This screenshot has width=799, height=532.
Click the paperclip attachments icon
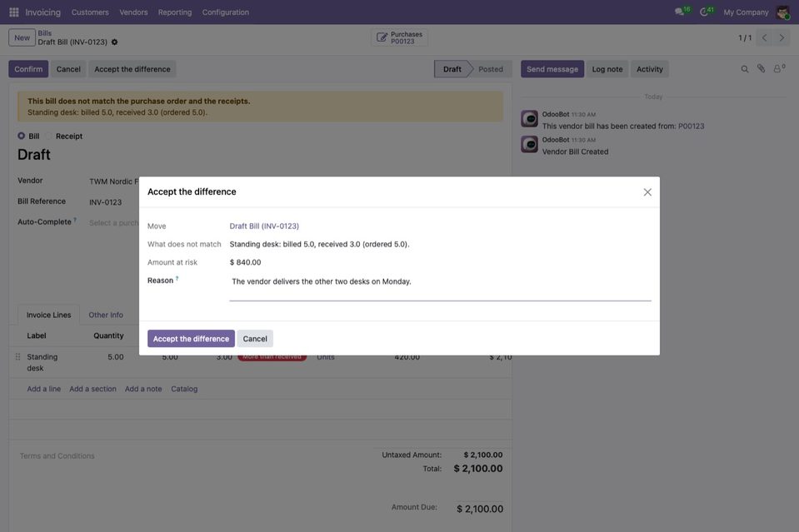coord(761,69)
